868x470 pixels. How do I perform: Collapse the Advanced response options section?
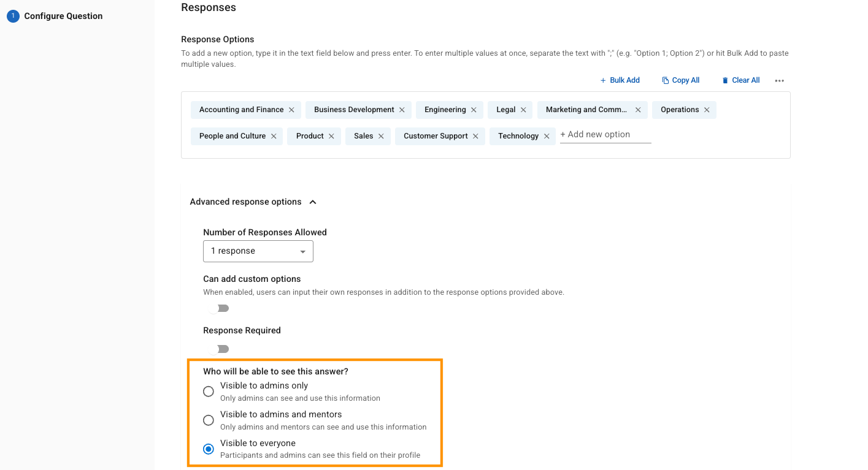pos(313,202)
